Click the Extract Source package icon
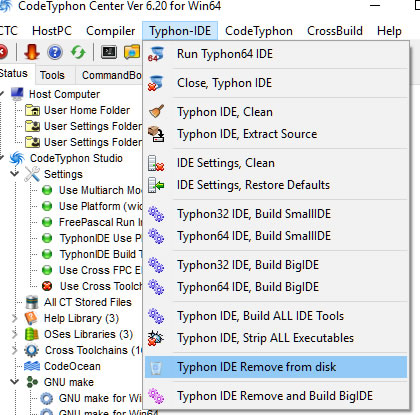This screenshot has height=415, width=420. pos(156,134)
